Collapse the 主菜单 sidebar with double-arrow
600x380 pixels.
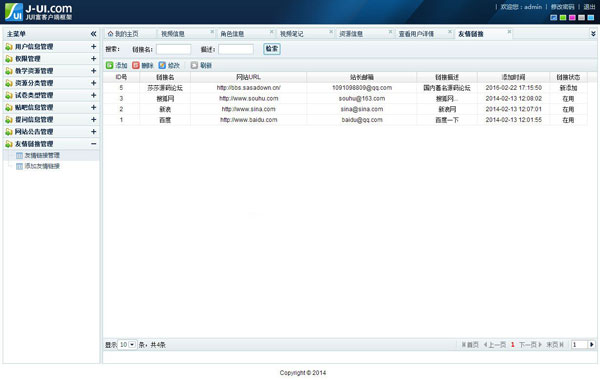[x=93, y=34]
